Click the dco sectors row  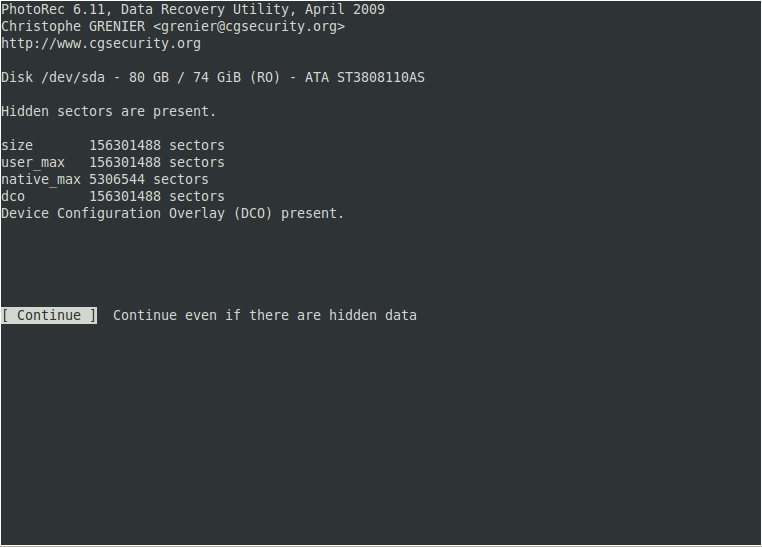point(113,197)
